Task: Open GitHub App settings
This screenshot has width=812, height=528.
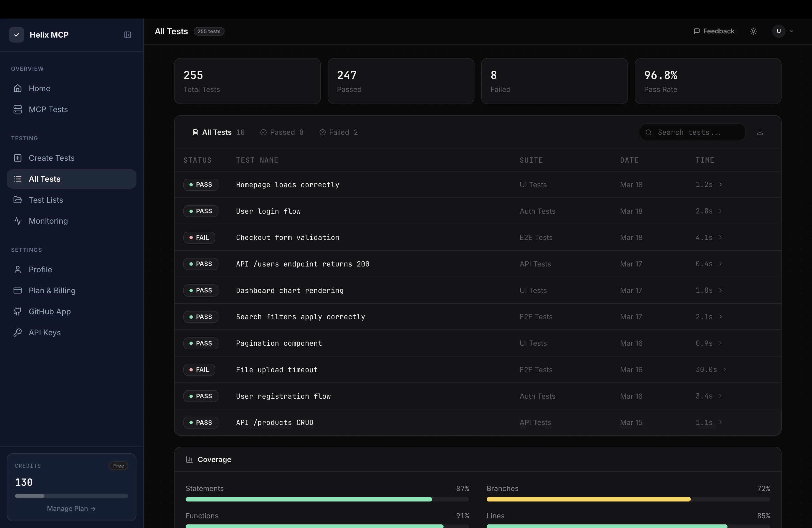Action: pyautogui.click(x=49, y=311)
